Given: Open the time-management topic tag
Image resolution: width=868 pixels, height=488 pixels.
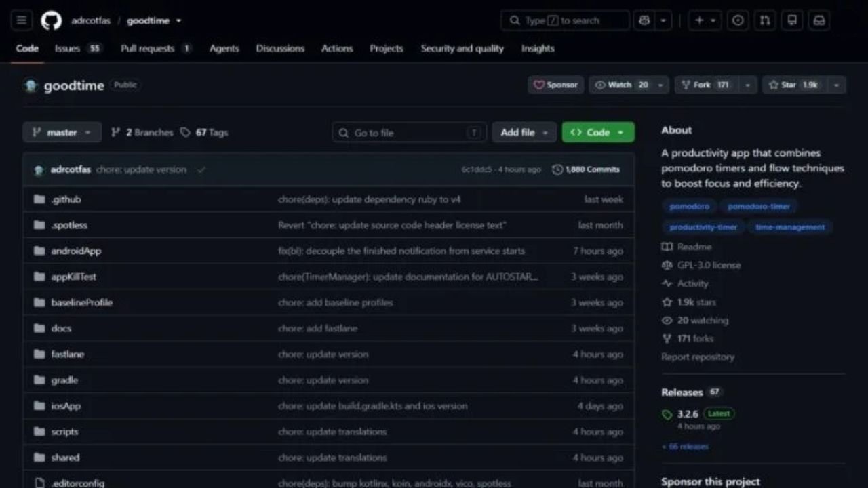Looking at the screenshot, I should [x=790, y=227].
